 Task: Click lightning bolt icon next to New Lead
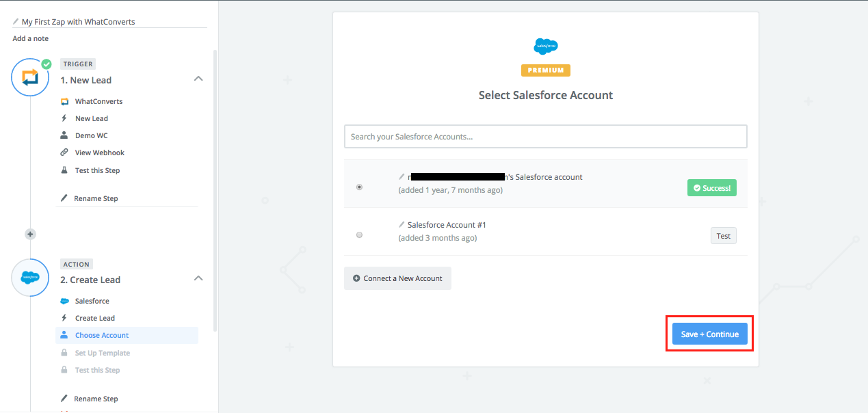[64, 118]
